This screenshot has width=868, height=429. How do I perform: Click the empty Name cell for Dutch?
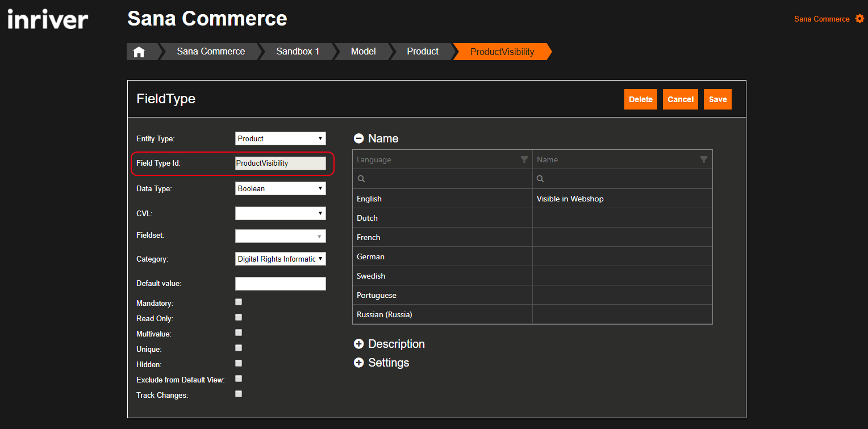click(623, 218)
